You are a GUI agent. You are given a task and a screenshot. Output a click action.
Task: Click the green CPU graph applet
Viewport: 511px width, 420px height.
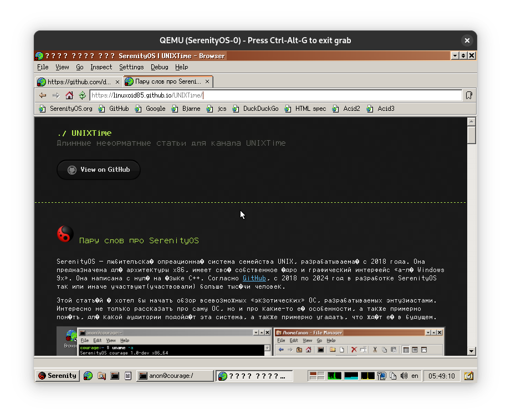click(x=334, y=376)
